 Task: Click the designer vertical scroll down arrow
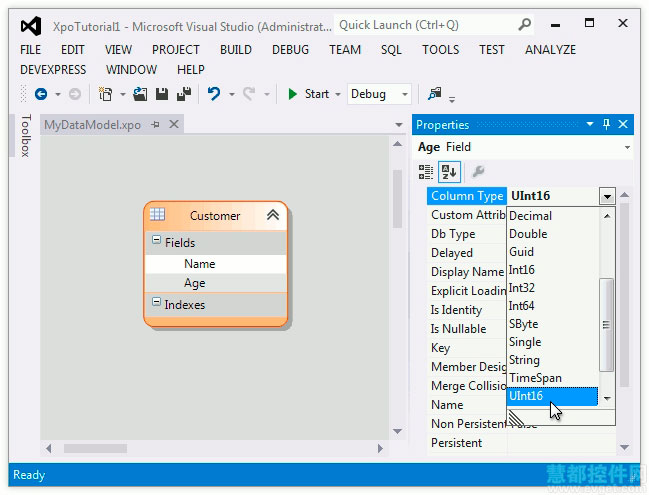point(398,431)
